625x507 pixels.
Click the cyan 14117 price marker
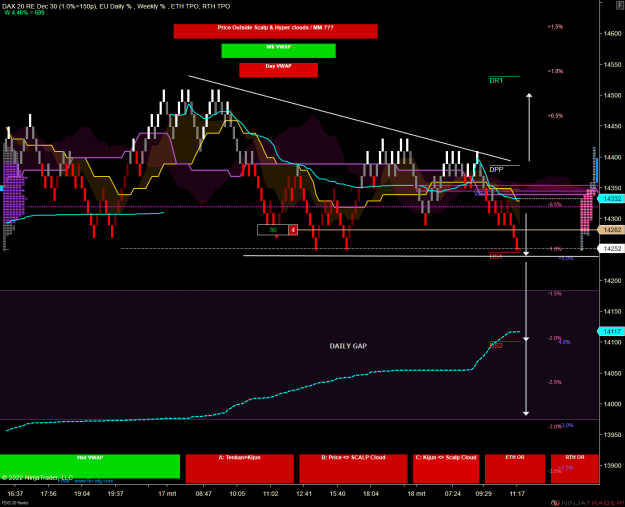611,331
